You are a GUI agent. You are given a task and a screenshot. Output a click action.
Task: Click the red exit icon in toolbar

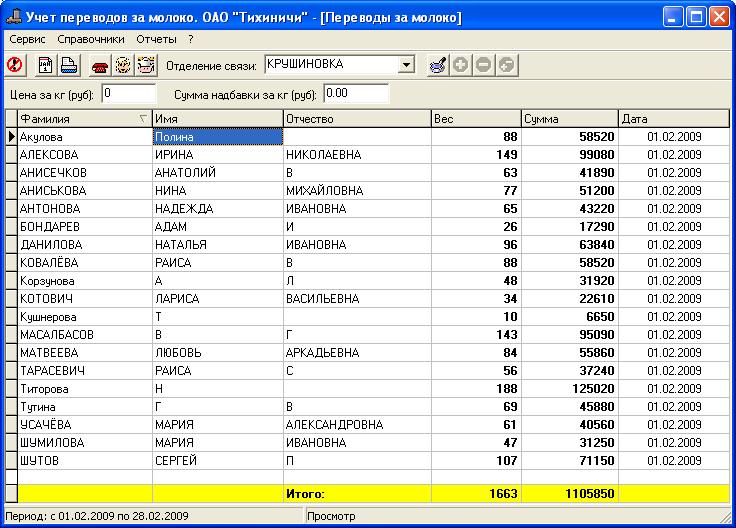tap(15, 65)
